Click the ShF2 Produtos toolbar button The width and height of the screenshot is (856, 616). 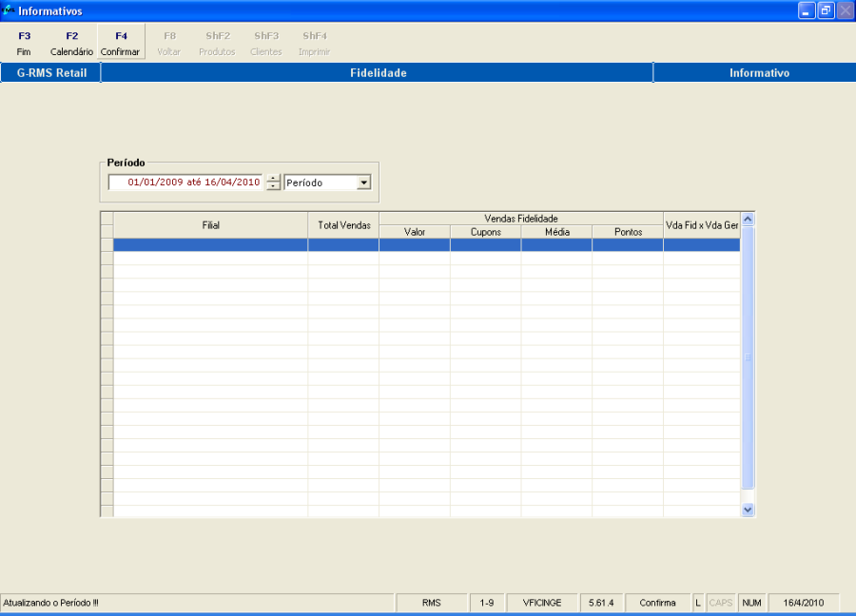coord(217,43)
